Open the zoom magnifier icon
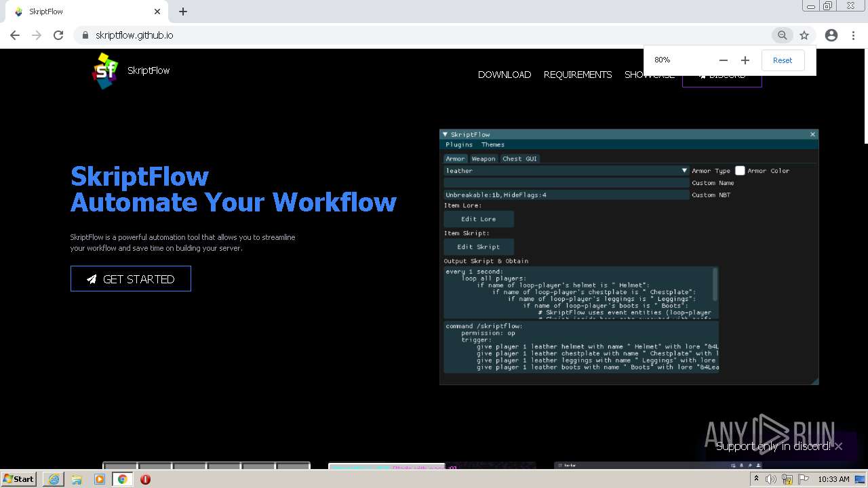Screen dimensions: 868x488 pyautogui.click(x=783, y=35)
